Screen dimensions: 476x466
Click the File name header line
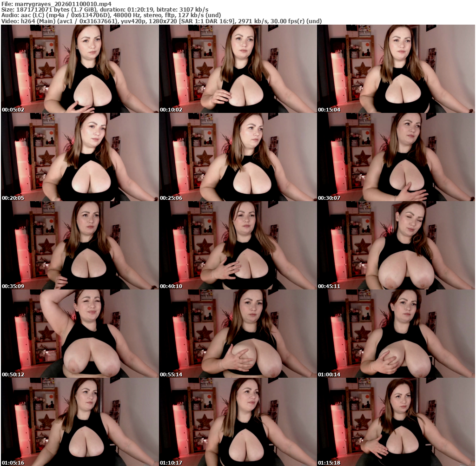[x=56, y=3]
